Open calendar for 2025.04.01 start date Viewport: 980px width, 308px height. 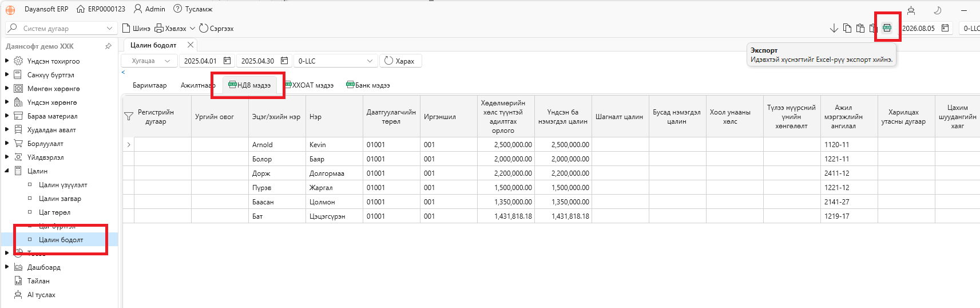227,61
